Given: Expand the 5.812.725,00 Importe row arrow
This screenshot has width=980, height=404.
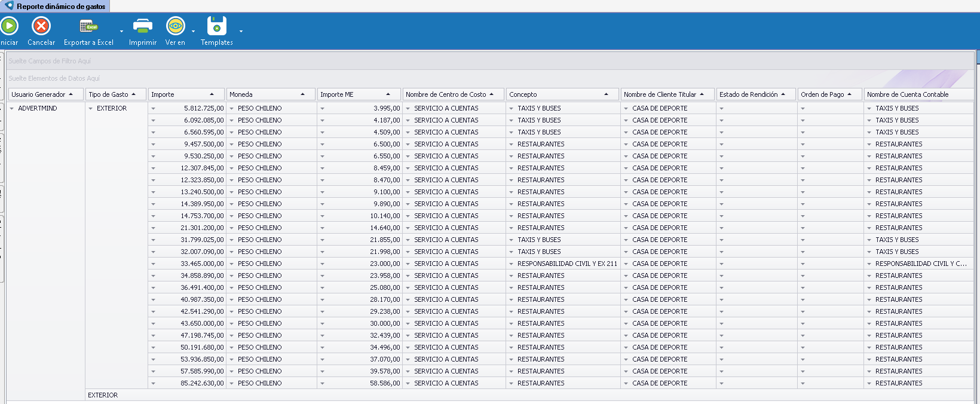Looking at the screenshot, I should tap(154, 109).
